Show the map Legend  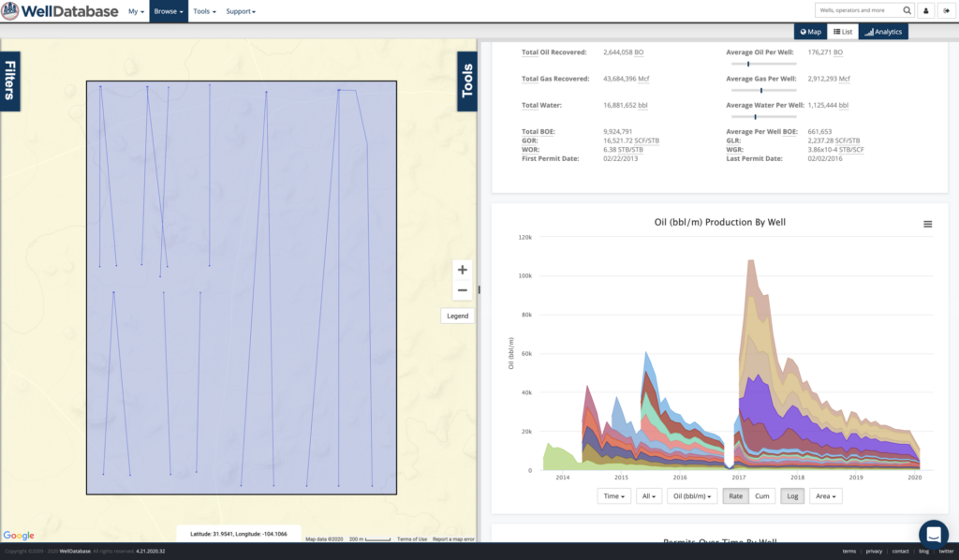pyautogui.click(x=457, y=316)
